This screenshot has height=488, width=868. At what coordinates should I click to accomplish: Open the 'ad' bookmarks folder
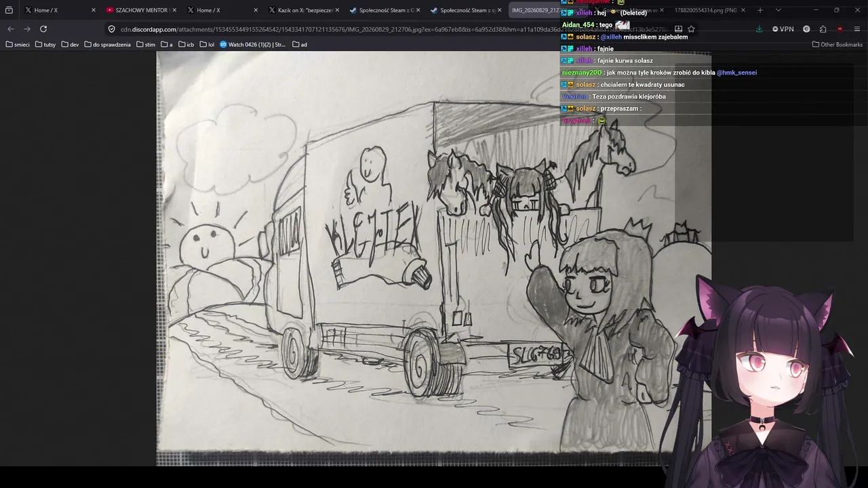coord(300,45)
